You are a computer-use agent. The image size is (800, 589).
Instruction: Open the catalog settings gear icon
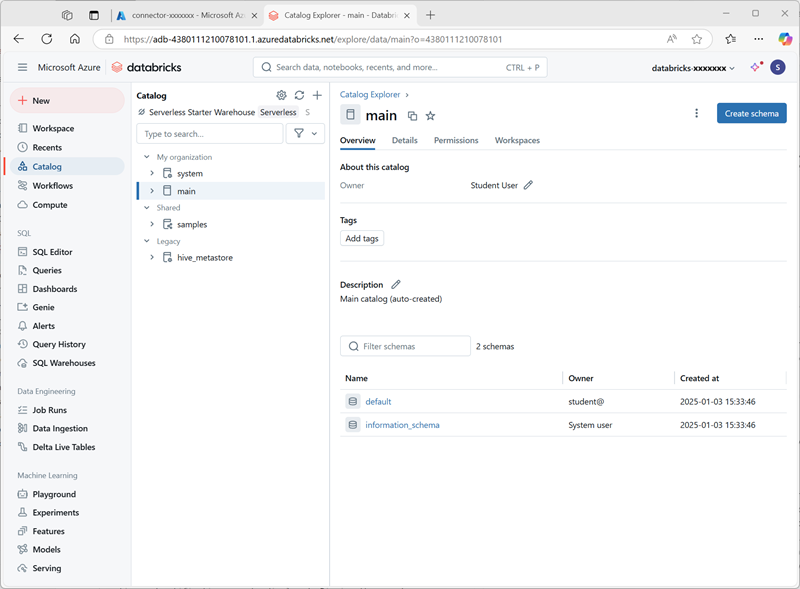(x=281, y=95)
